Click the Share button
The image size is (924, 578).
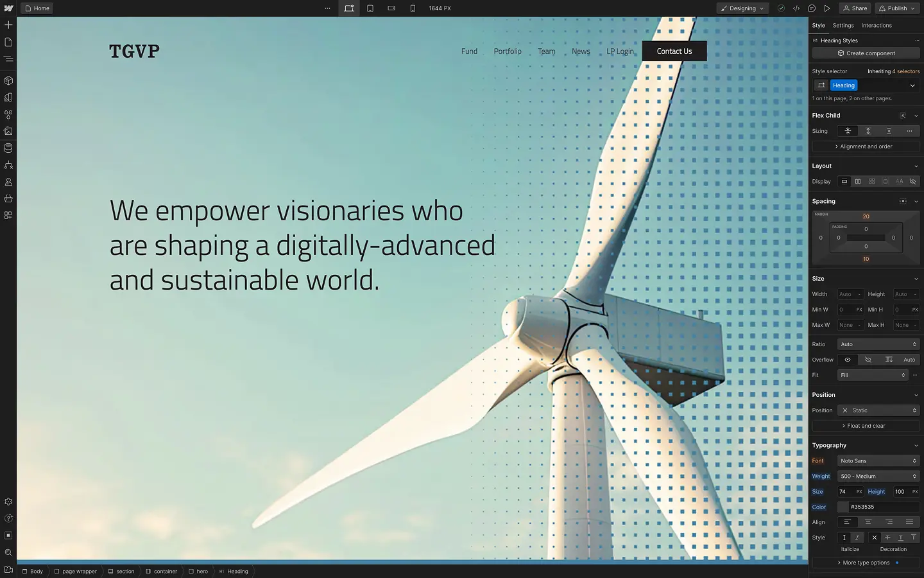[x=855, y=8]
